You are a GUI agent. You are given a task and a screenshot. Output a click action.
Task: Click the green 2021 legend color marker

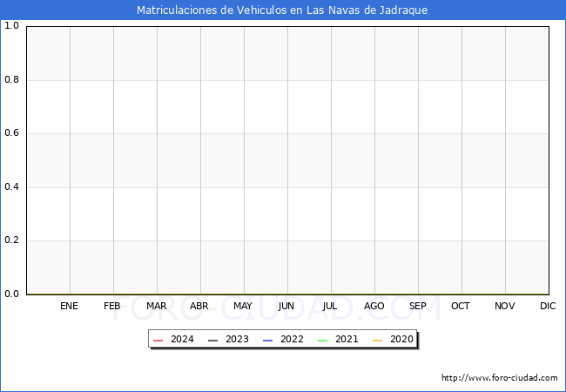[323, 341]
